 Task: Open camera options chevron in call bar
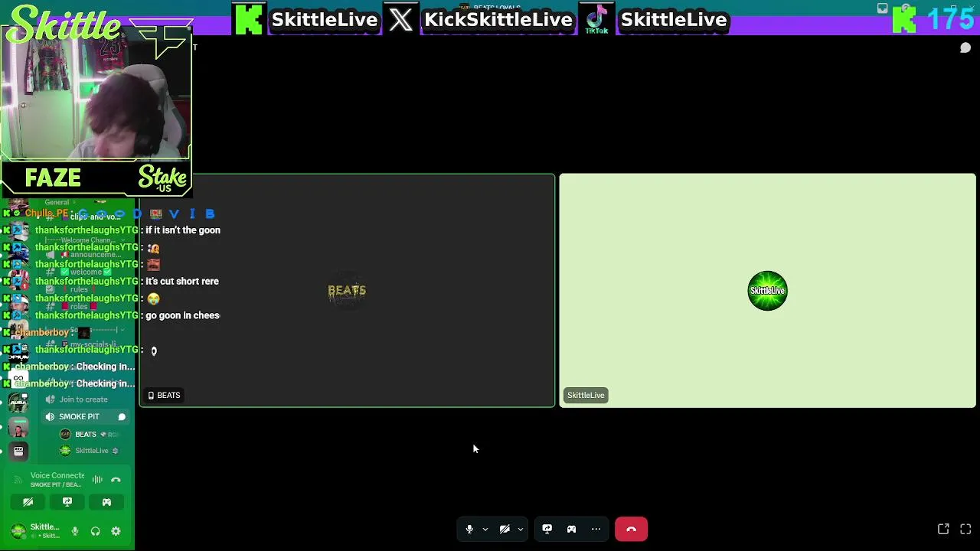point(520,530)
